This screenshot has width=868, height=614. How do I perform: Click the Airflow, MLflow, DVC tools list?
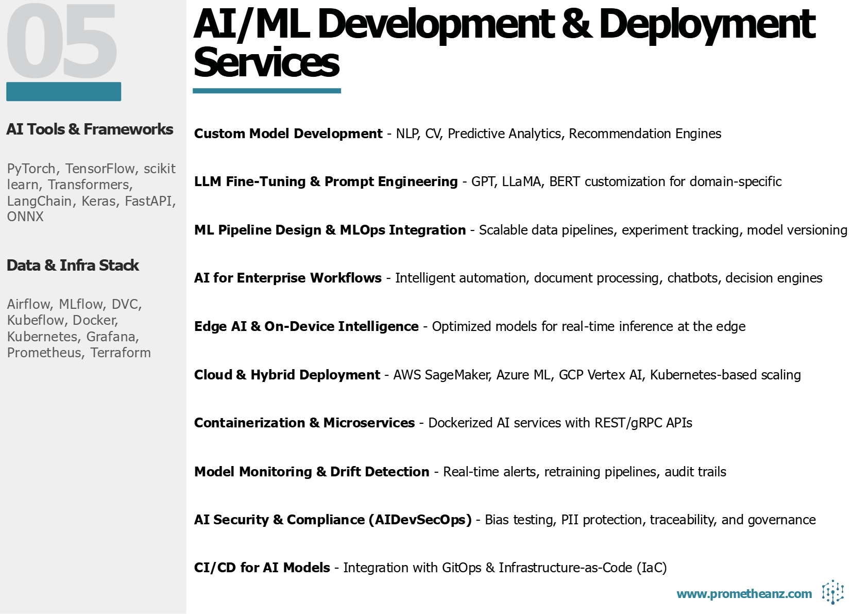click(79, 328)
